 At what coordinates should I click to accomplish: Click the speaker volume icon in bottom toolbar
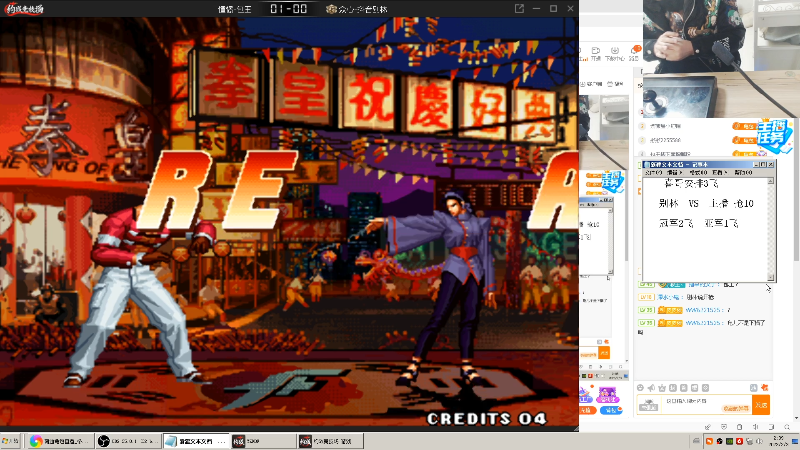pos(755,427)
